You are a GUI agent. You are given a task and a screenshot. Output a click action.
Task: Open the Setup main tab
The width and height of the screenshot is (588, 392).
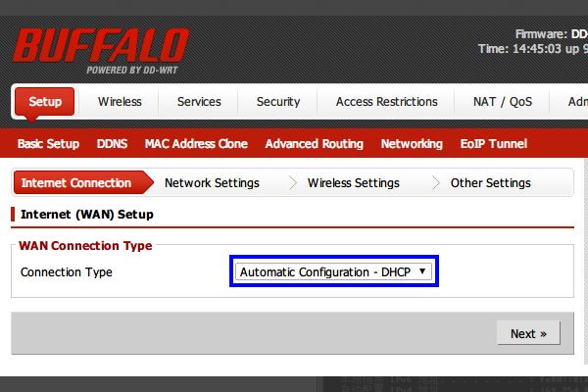pos(45,102)
